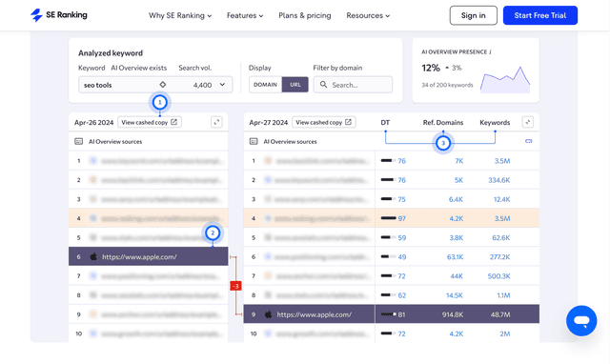
Task: Click Keywords value 277.2K
Action: (x=499, y=257)
